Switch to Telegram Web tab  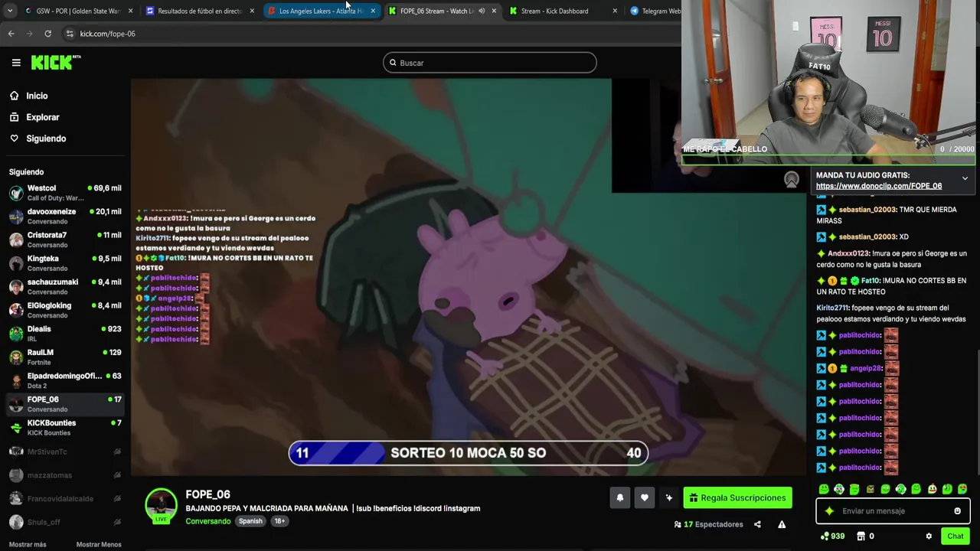click(x=655, y=11)
